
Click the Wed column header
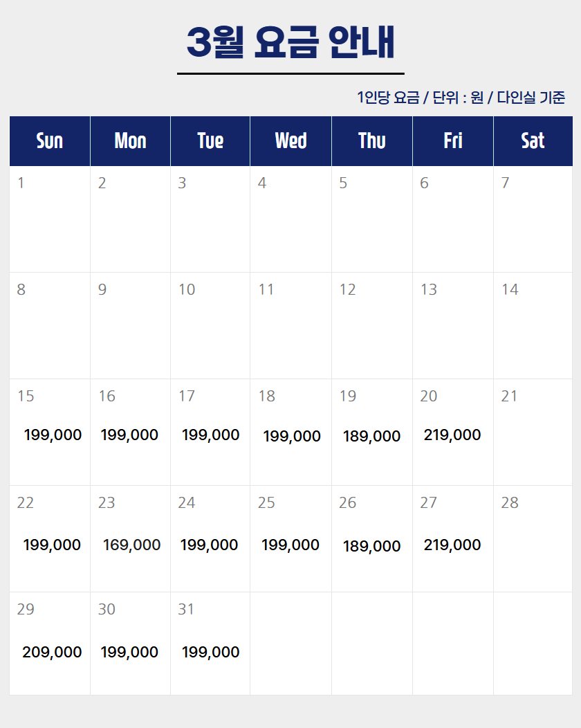pos(290,141)
